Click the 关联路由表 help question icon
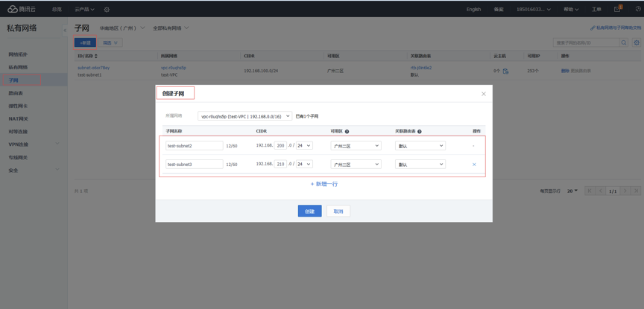The width and height of the screenshot is (644, 309). tap(420, 131)
